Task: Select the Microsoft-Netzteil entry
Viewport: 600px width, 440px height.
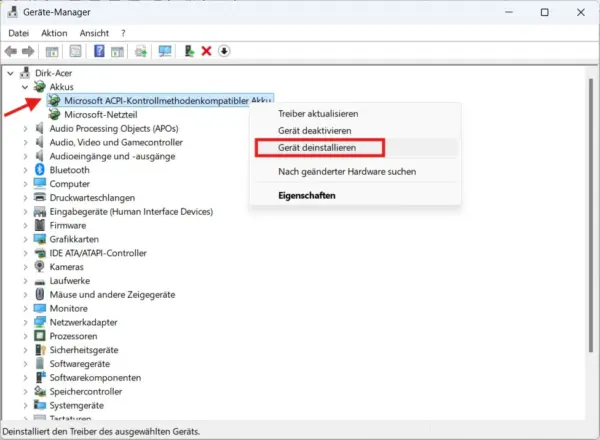Action: tap(101, 114)
